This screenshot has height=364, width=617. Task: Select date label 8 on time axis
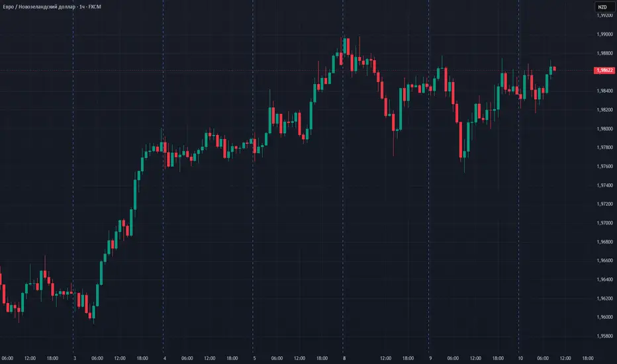pyautogui.click(x=344, y=358)
